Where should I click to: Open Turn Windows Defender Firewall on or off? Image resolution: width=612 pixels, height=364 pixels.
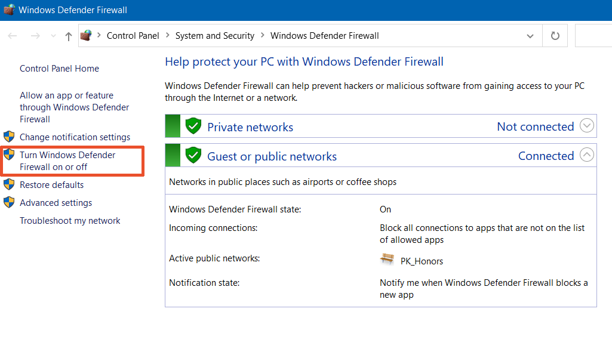point(67,161)
